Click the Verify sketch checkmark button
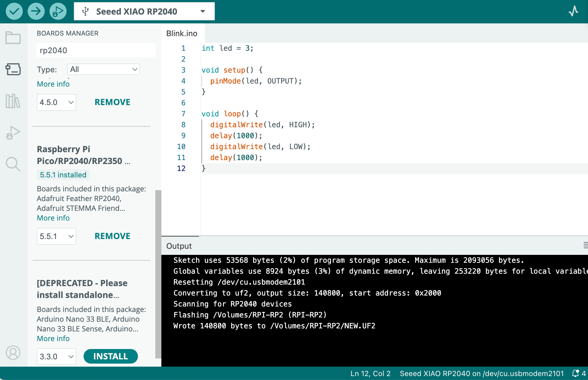 (14, 11)
